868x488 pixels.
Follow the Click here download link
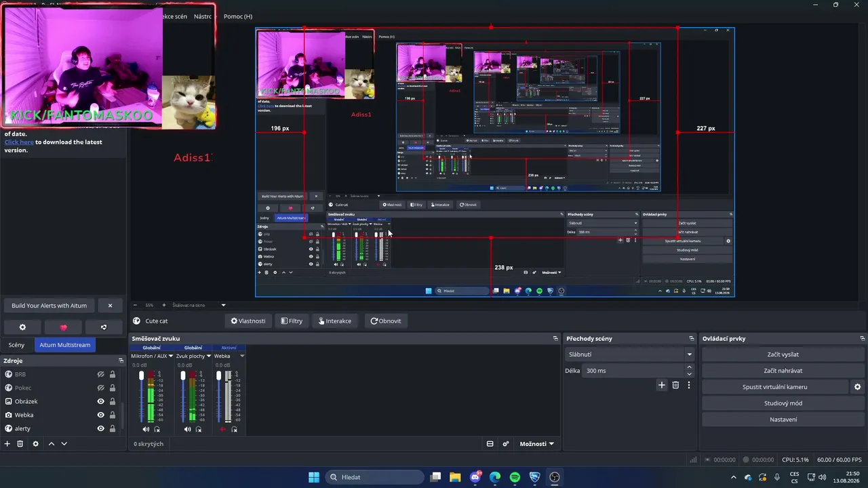[x=19, y=142]
